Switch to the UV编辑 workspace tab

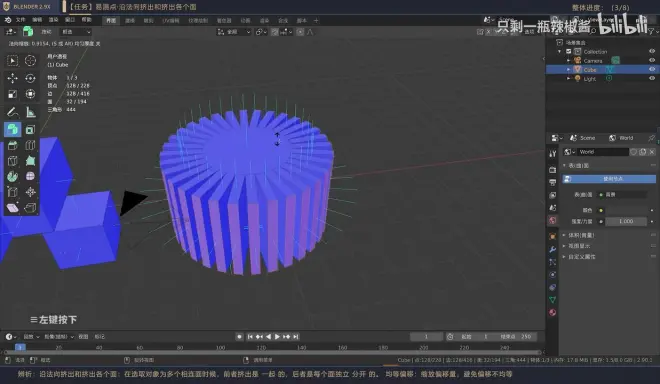point(171,21)
